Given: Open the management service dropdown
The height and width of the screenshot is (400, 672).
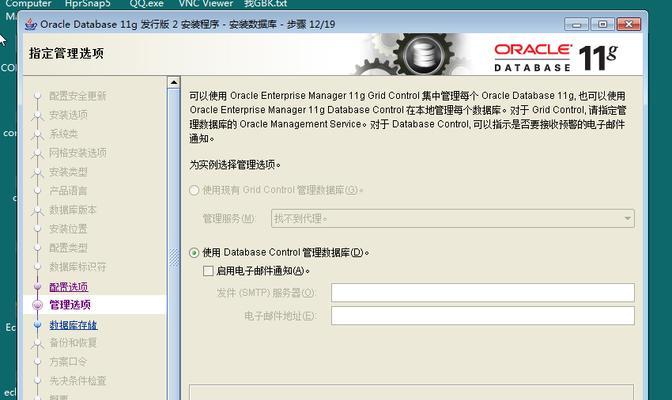Looking at the screenshot, I should [453, 219].
